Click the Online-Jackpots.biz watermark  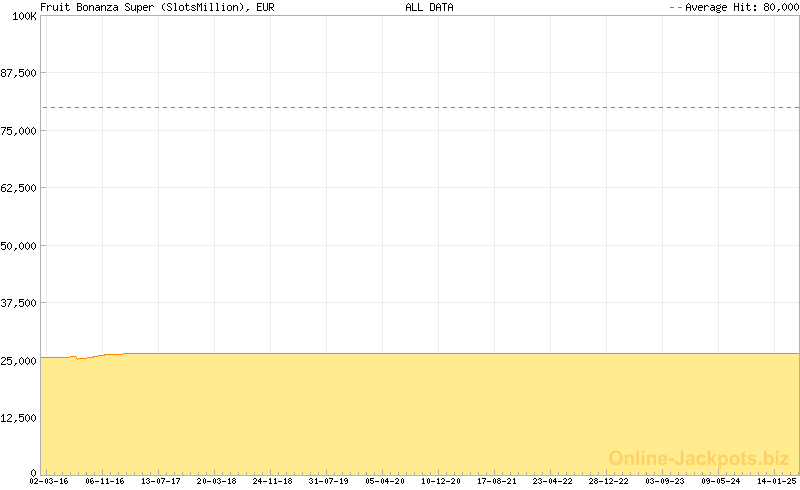(x=699, y=458)
